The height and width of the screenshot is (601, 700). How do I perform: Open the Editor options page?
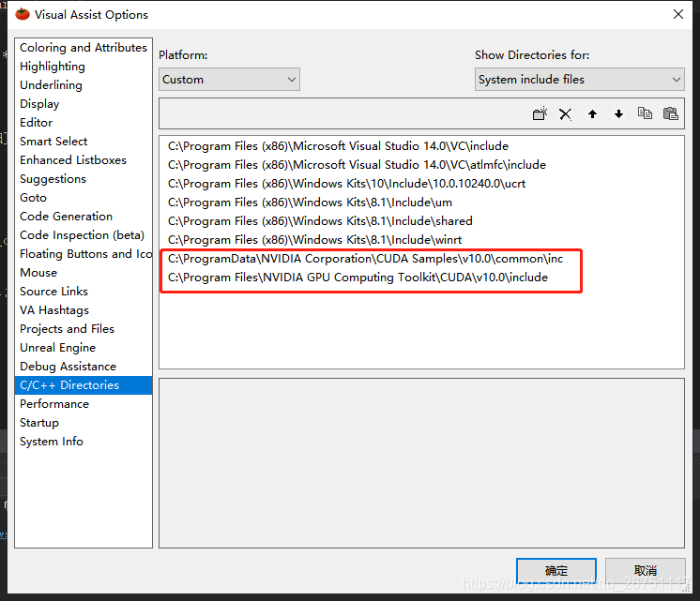coord(84,123)
